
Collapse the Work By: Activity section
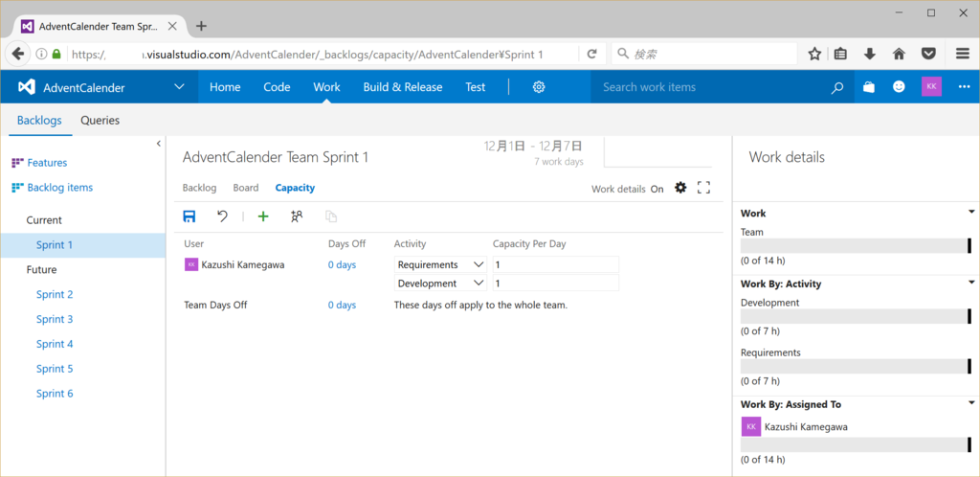click(x=971, y=283)
